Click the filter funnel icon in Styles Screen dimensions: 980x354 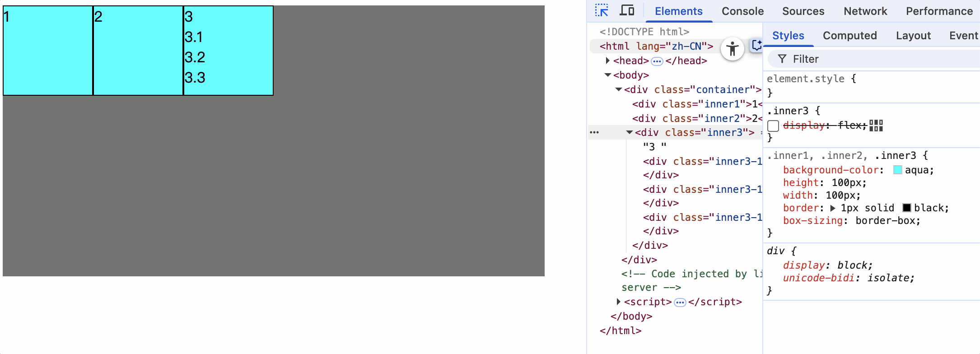point(782,59)
